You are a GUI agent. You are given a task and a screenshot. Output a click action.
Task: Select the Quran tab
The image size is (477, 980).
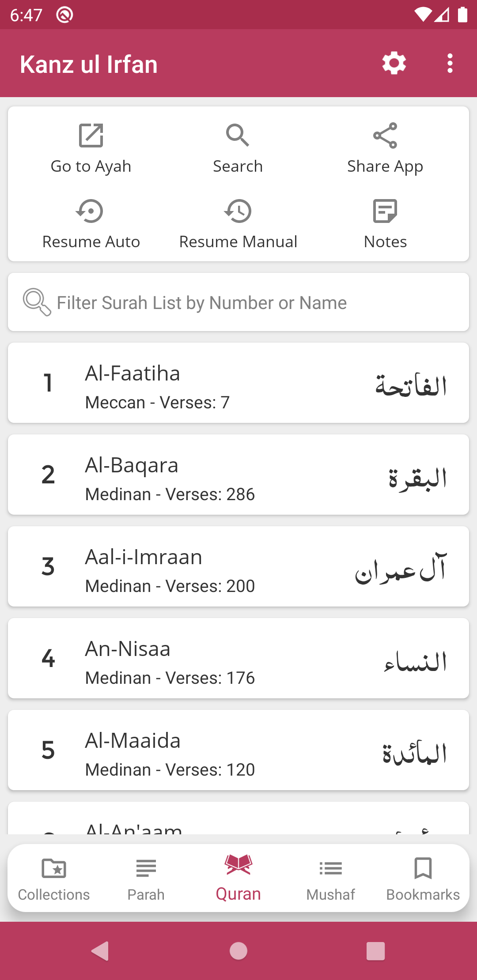pyautogui.click(x=238, y=878)
